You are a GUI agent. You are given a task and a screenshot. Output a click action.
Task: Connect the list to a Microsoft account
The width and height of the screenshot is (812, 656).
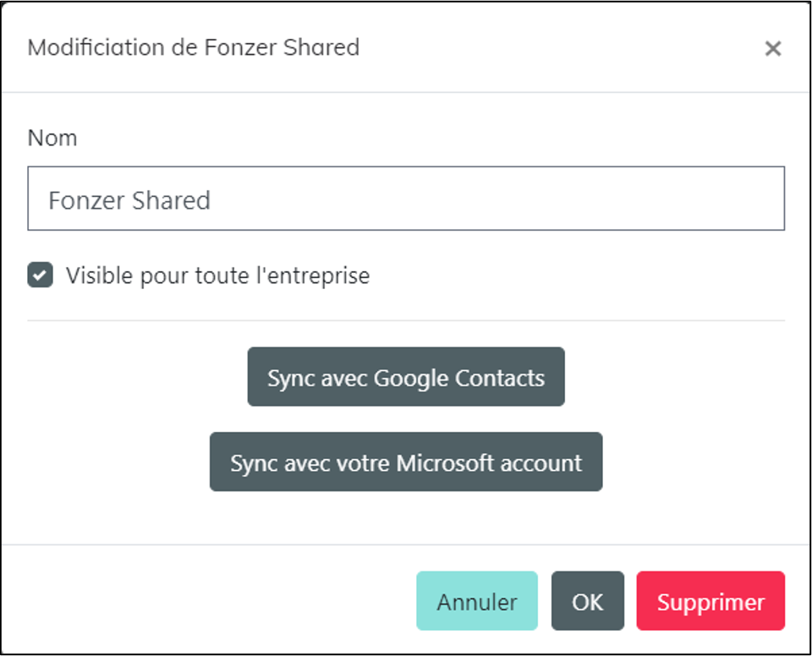406,462
